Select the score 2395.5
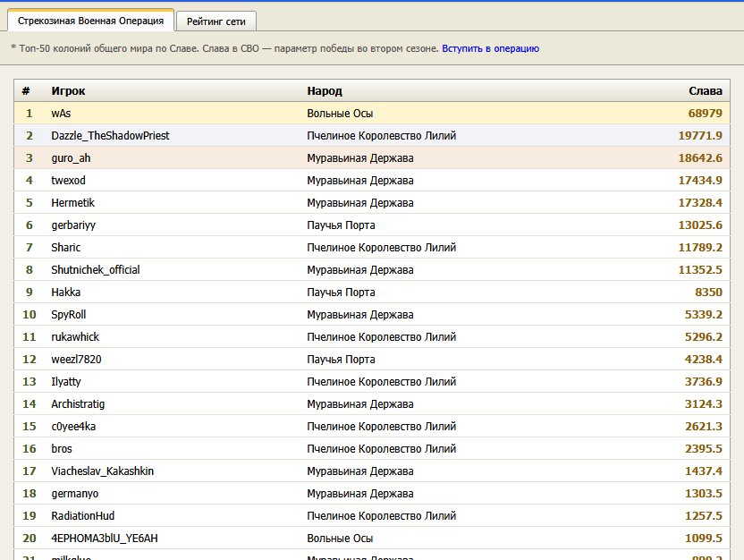The width and height of the screenshot is (744, 560). coord(704,448)
